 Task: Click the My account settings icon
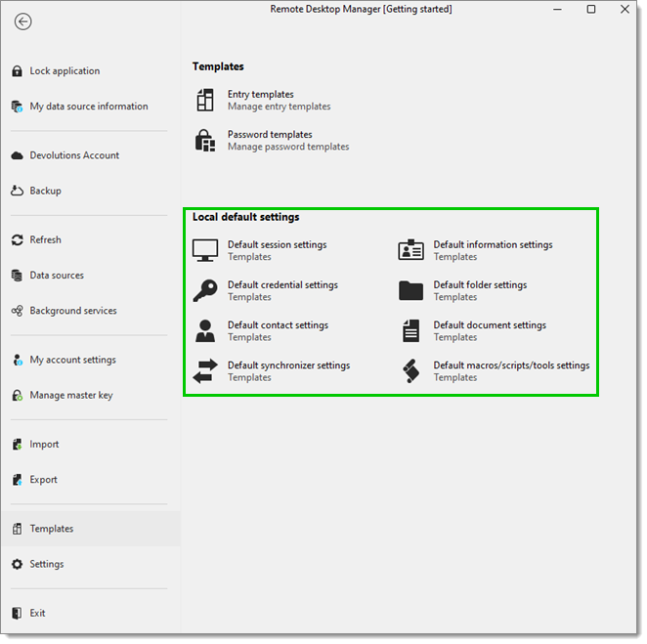tap(17, 360)
